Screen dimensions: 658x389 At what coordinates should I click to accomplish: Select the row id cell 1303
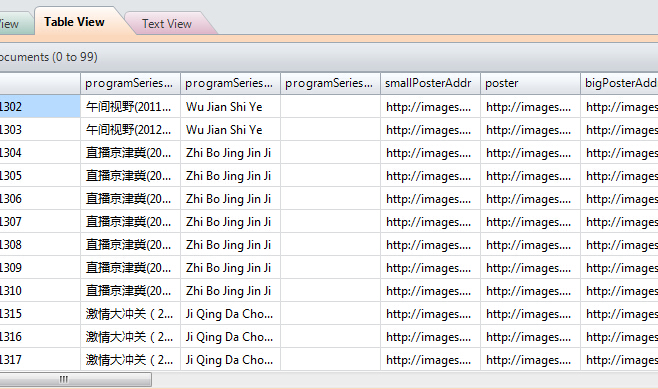click(40, 130)
